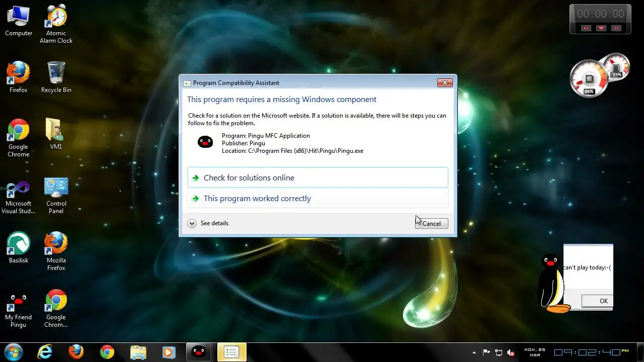Viewport: 644px width, 362px height.
Task: Select Google Chrome desktop shortcut
Action: (19, 138)
